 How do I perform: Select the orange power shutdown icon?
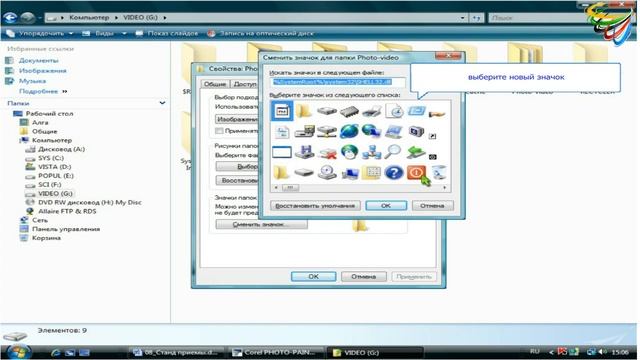click(x=416, y=173)
